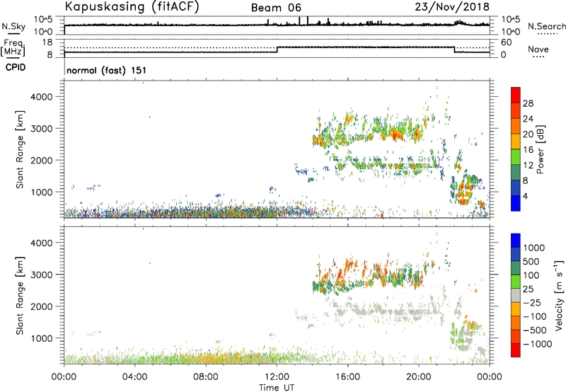Click the "N.Sky" legend label
This screenshot has height=392, width=566.
[x=13, y=26]
